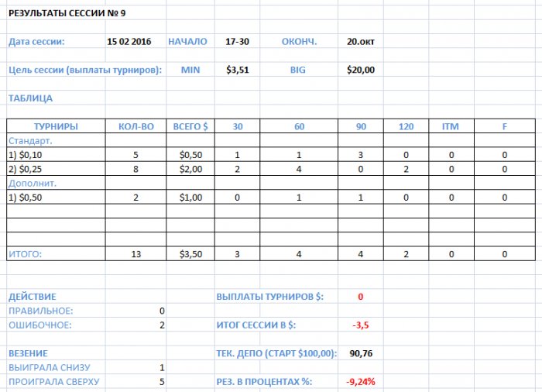This screenshot has width=542, height=392.
Task: Click the session date cell 15 02 2016
Action: tap(129, 42)
